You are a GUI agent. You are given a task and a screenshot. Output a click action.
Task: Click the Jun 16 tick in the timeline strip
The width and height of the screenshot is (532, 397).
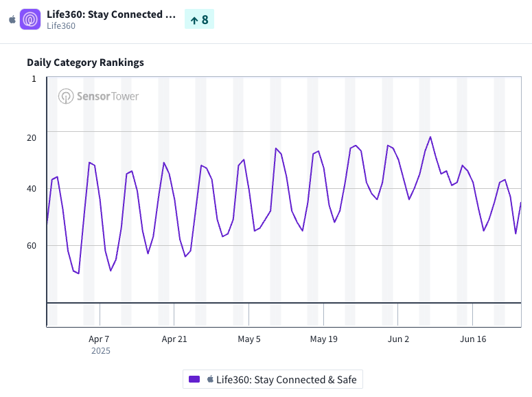coord(473,315)
